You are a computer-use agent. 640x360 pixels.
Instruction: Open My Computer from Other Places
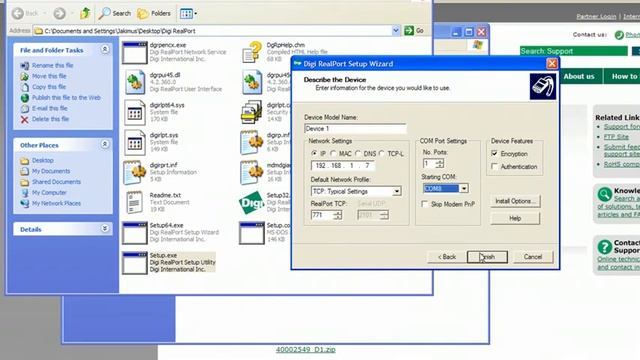49,192
